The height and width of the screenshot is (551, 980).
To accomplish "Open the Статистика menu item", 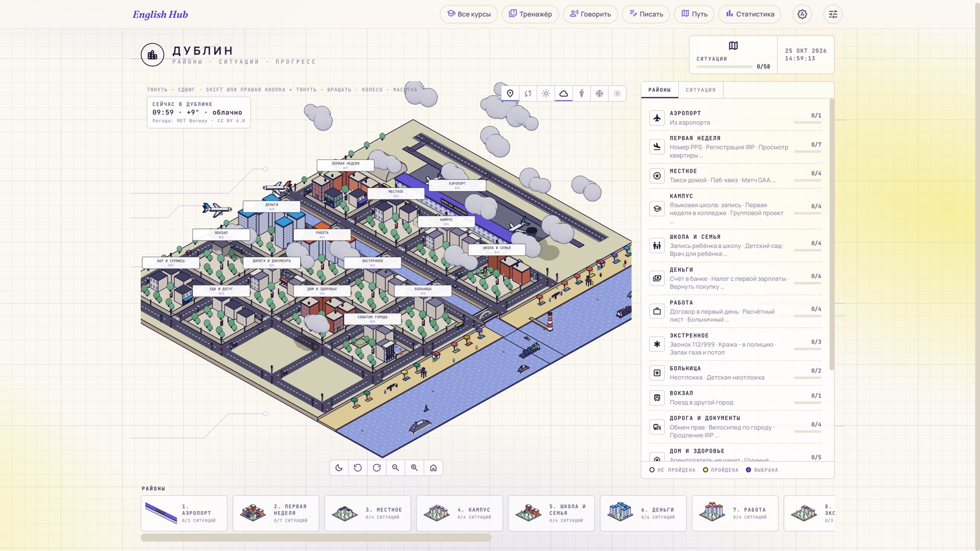I will click(750, 14).
